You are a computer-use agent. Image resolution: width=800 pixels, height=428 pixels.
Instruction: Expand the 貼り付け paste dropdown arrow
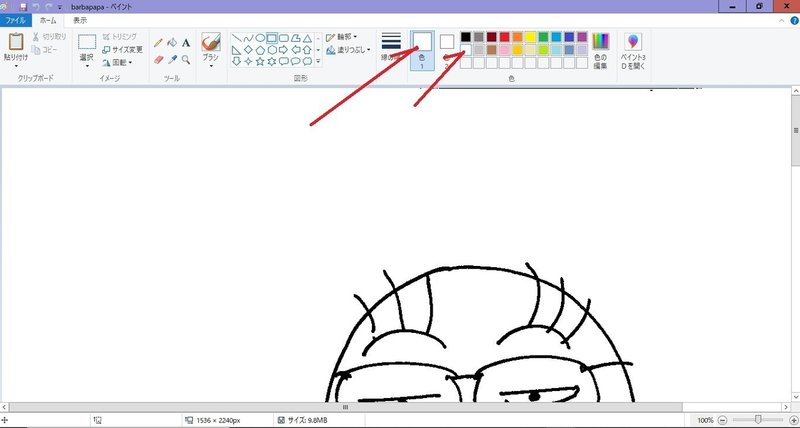pyautogui.click(x=16, y=66)
